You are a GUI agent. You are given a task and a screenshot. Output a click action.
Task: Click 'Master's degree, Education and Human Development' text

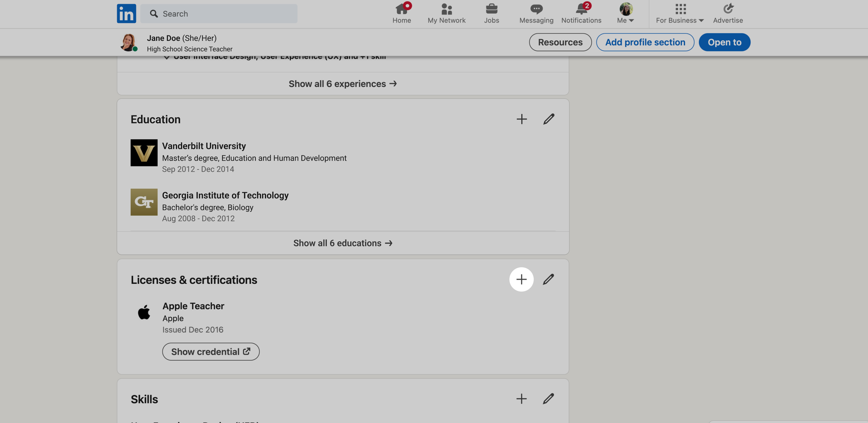[254, 158]
